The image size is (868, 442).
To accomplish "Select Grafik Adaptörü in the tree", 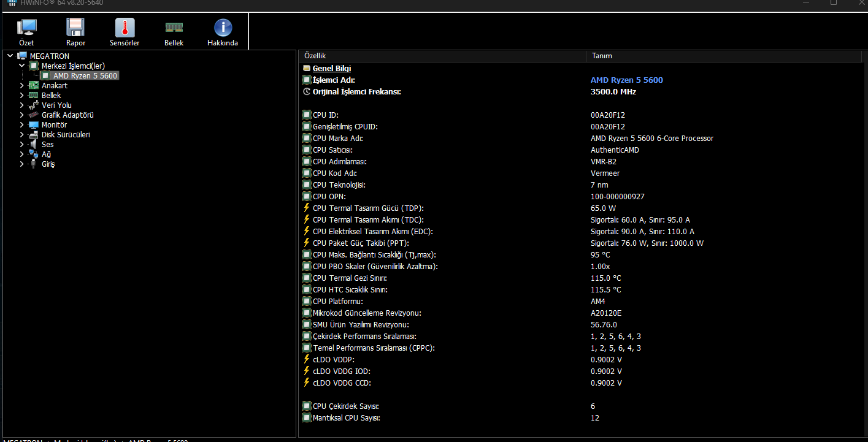I will (67, 115).
